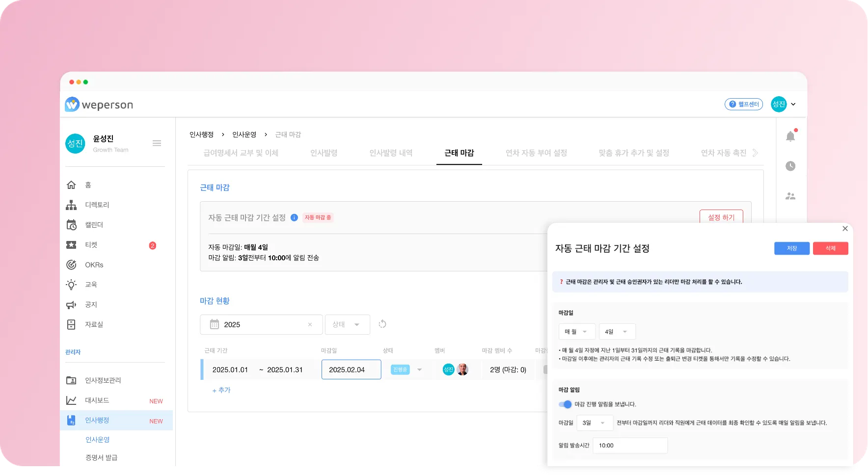Switch to the 급여명세서 교부 및 이체 tab
Screen dimensions: 868x476
pos(241,153)
